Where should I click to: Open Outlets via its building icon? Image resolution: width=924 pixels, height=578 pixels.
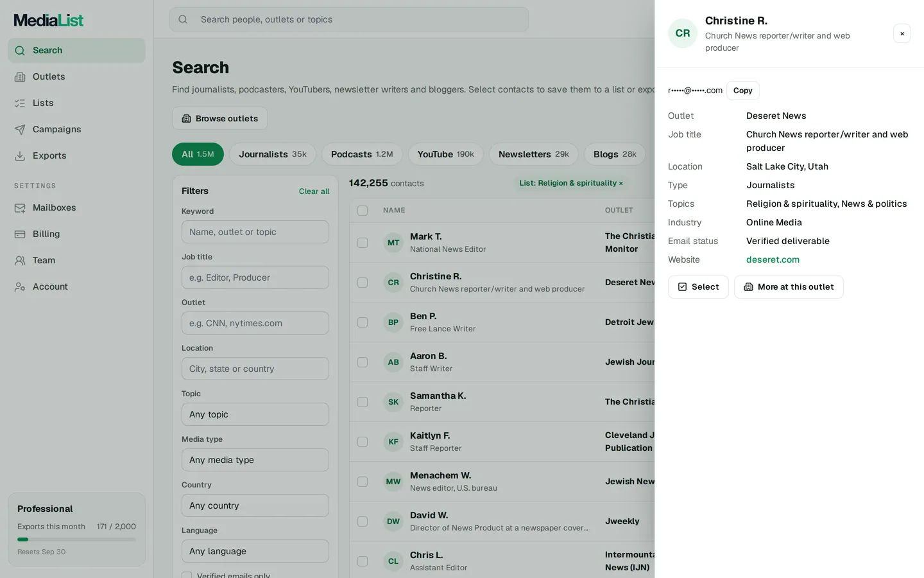[20, 77]
